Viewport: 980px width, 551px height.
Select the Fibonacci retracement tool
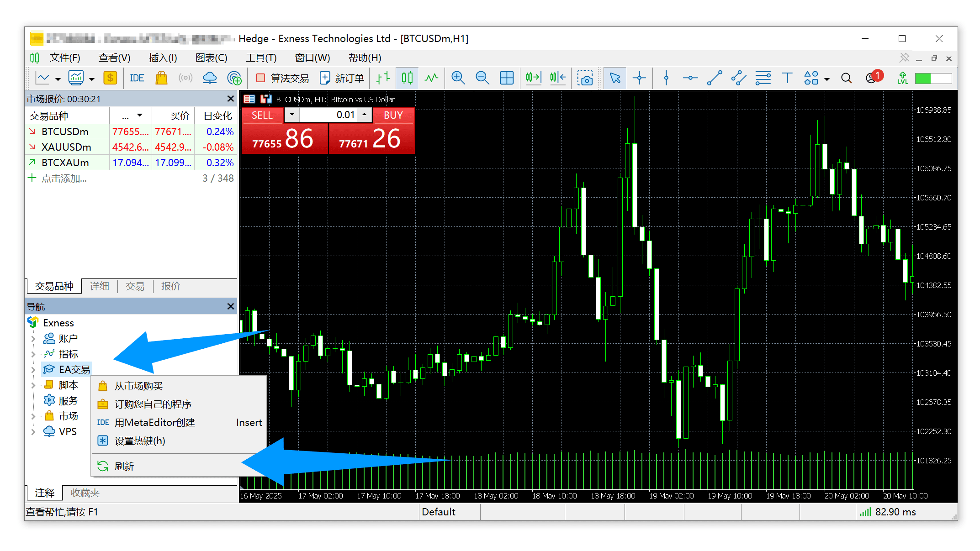click(763, 78)
